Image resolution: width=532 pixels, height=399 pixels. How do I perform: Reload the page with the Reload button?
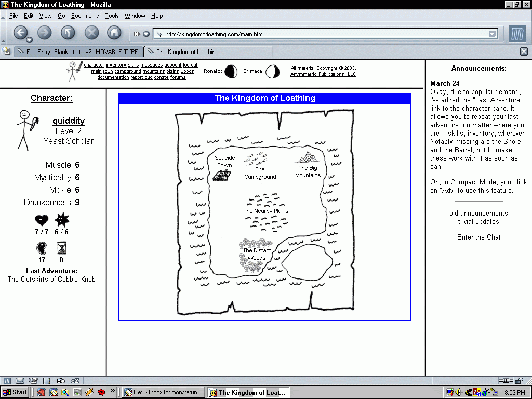pyautogui.click(x=68, y=33)
